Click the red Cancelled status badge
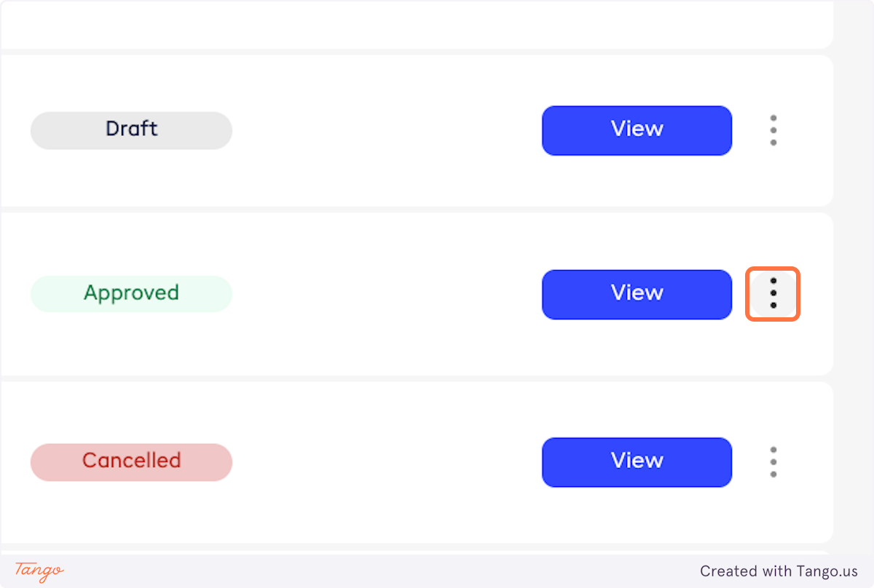This screenshot has height=588, width=874. 131,462
